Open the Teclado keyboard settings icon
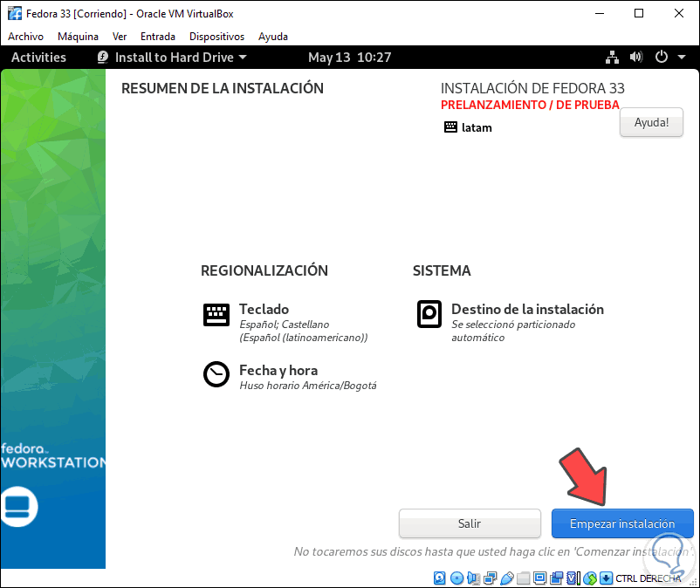Screen dimensions: 700x588 pyautogui.click(x=216, y=315)
